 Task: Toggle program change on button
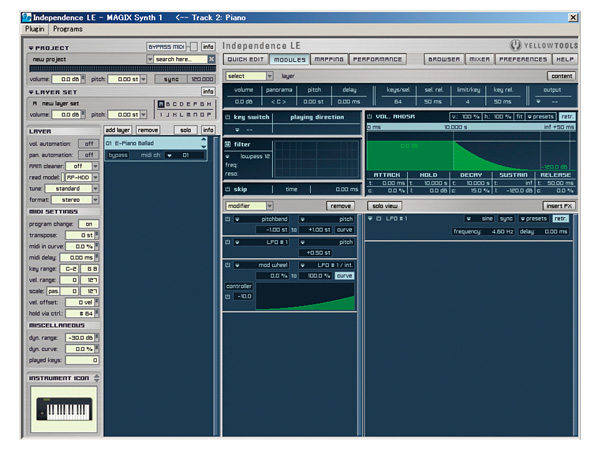[x=89, y=224]
